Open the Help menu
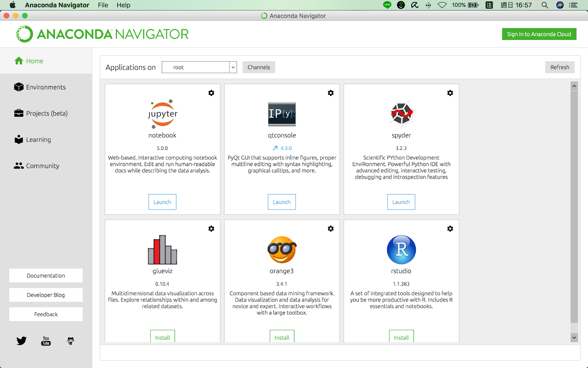This screenshot has height=368, width=588. (x=123, y=5)
